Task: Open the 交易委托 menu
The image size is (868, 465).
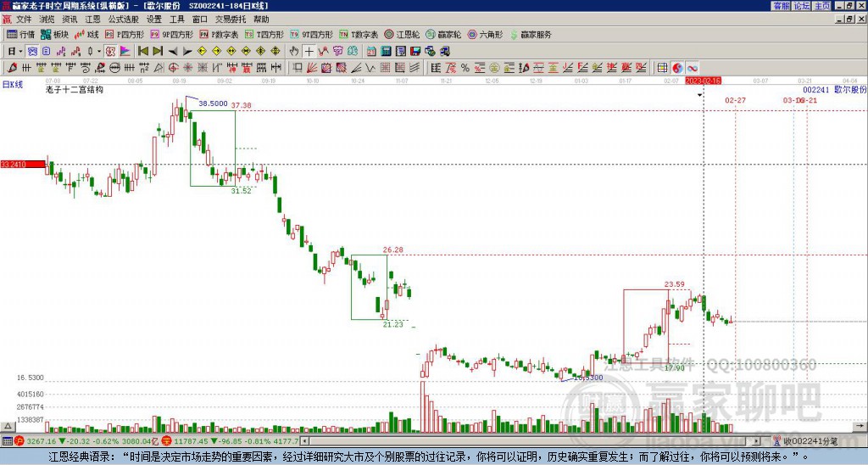Action: click(231, 20)
